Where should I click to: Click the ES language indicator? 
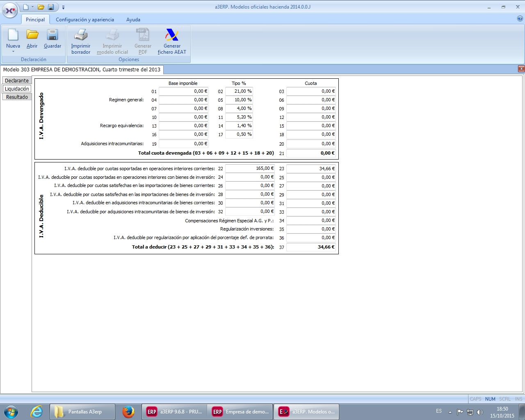point(439,411)
